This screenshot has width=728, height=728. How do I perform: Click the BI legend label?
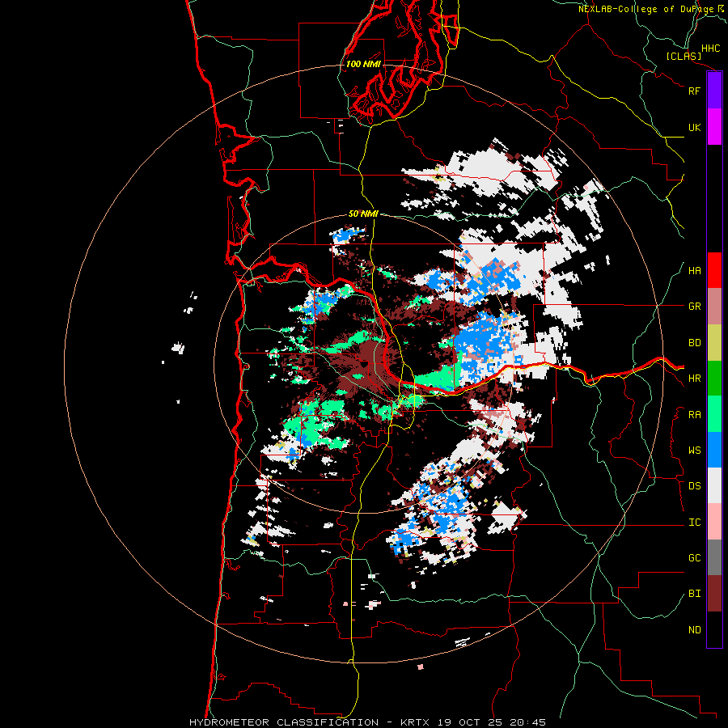click(694, 594)
